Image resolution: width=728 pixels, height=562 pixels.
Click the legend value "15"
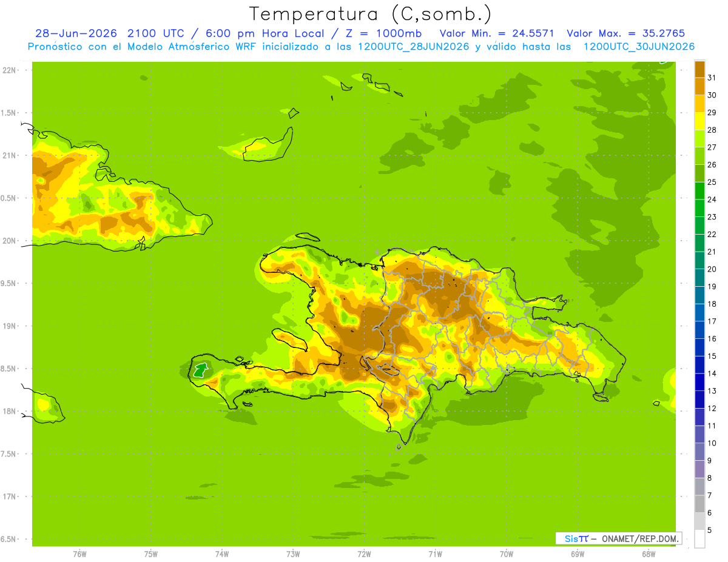coord(712,356)
